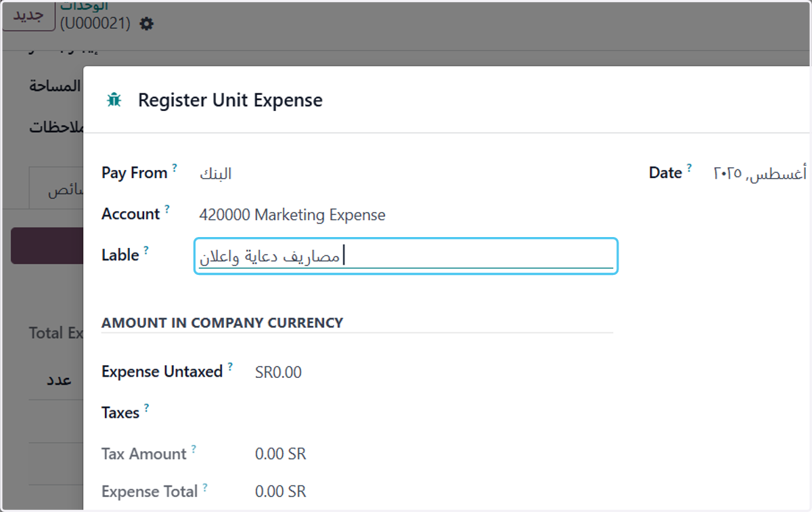Click the Expense Untaxed value SR0.00

coord(278,372)
